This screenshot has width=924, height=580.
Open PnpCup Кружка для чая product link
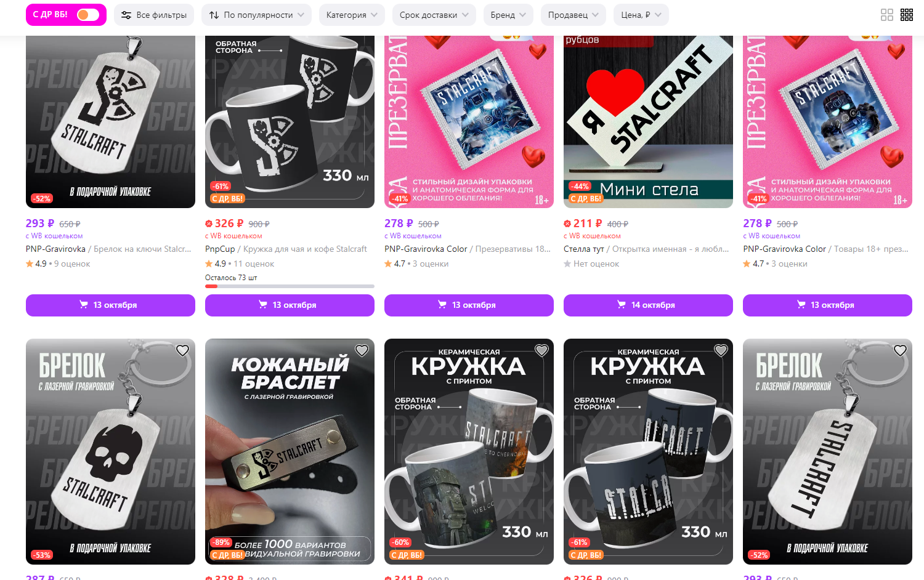pos(286,249)
